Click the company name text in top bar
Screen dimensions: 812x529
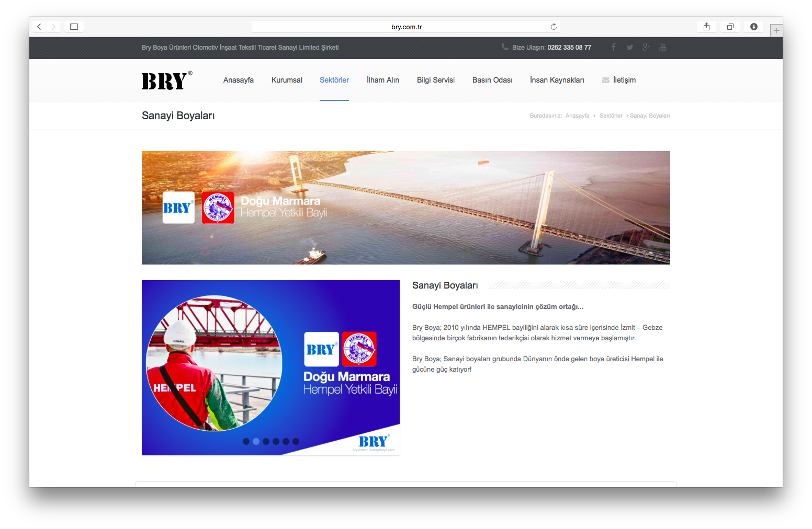[x=240, y=47]
